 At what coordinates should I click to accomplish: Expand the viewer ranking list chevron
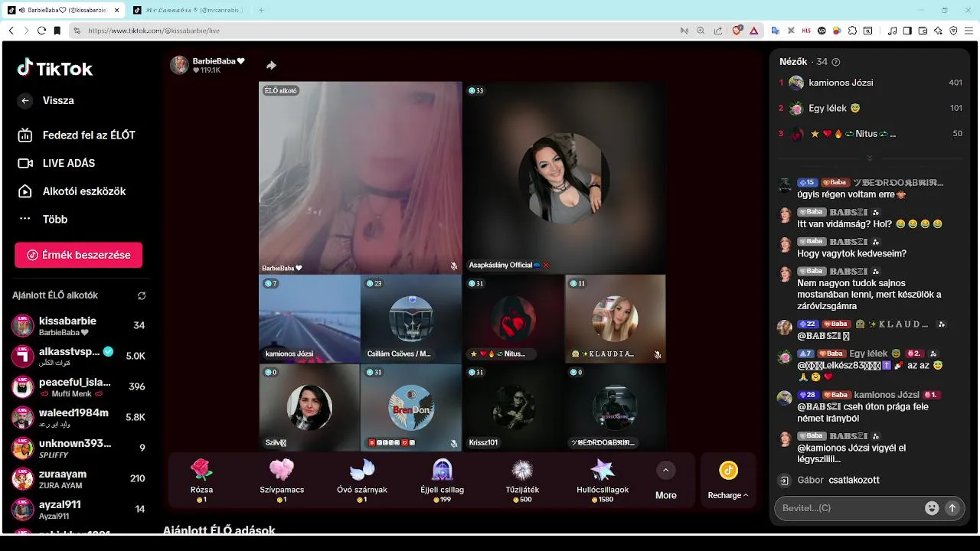[x=870, y=158]
